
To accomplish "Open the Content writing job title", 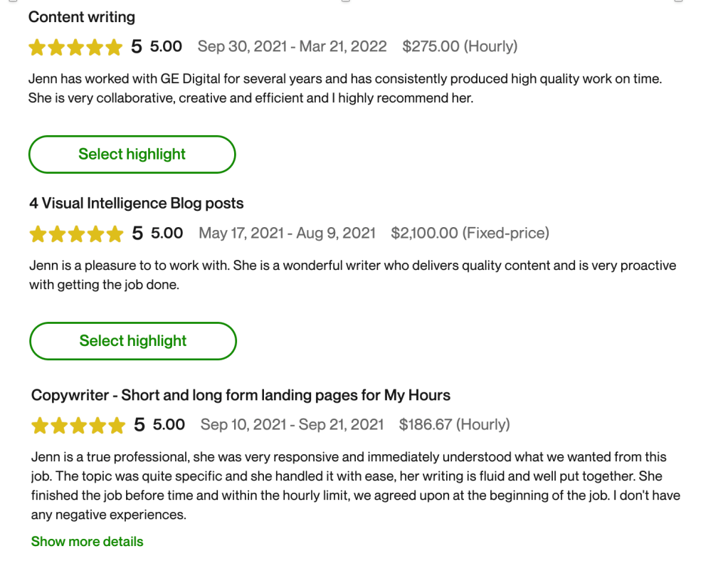I will tap(82, 17).
